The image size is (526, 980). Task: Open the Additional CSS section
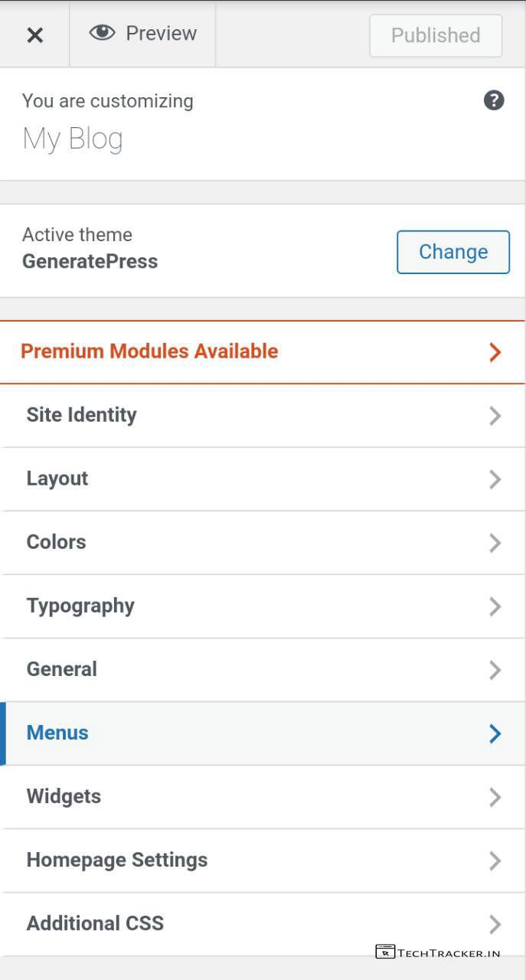click(x=95, y=923)
